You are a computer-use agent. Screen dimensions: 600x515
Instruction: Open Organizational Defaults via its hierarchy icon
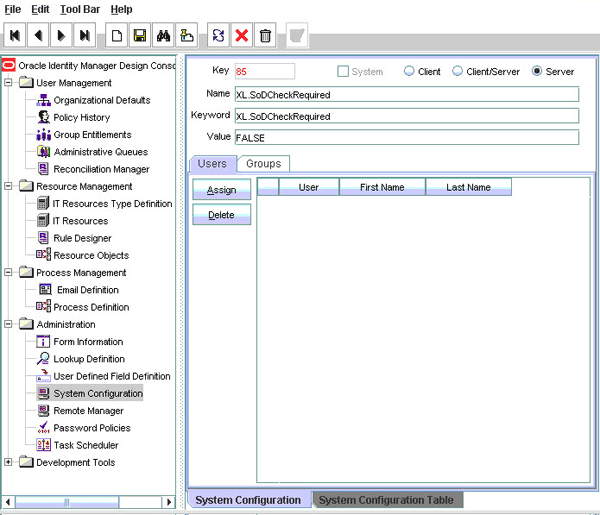[44, 100]
